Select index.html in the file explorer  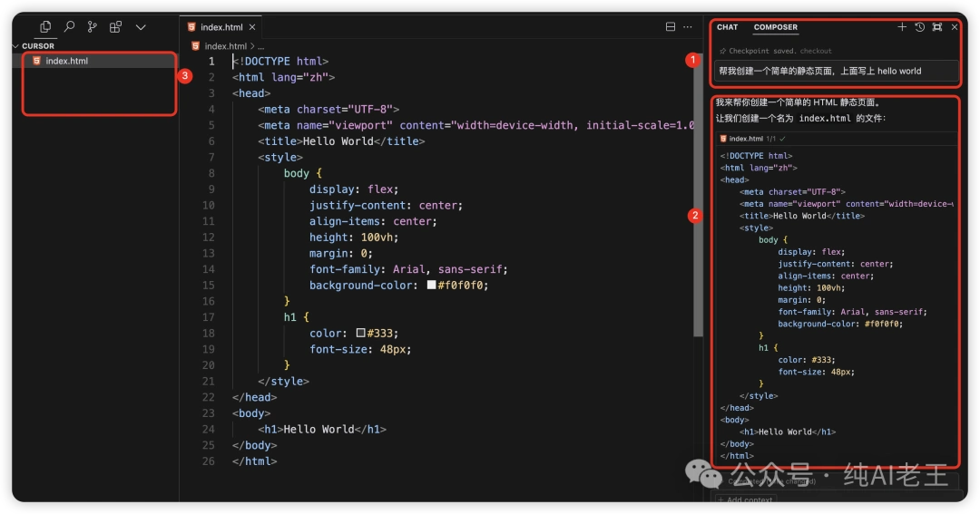click(66, 61)
